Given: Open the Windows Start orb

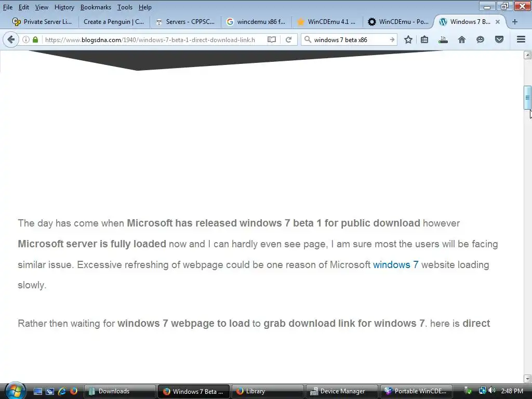Looking at the screenshot, I should pos(15,391).
